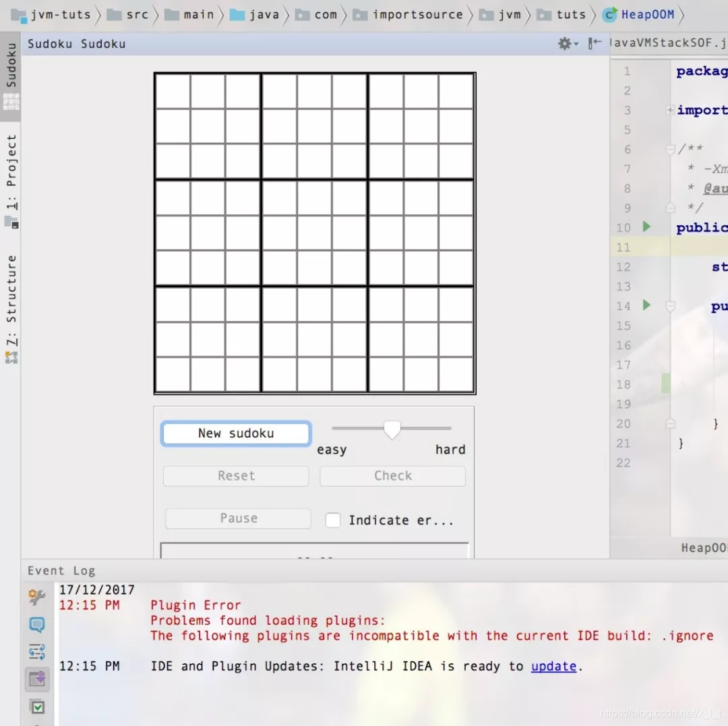The width and height of the screenshot is (728, 726).
Task: Run main method from line 14 arrow
Action: click(x=646, y=305)
